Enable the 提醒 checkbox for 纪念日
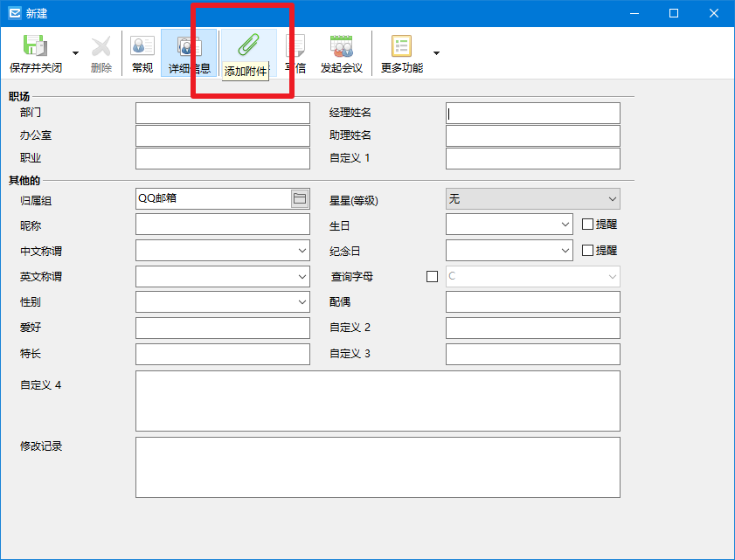The width and height of the screenshot is (735, 560). coord(587,250)
